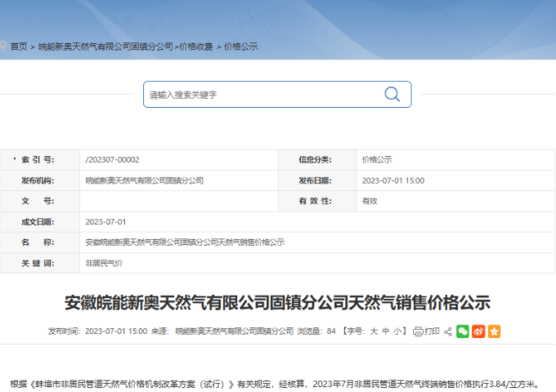Select 名称 value in info table
Viewport: 556px width, 392px height.
point(185,243)
